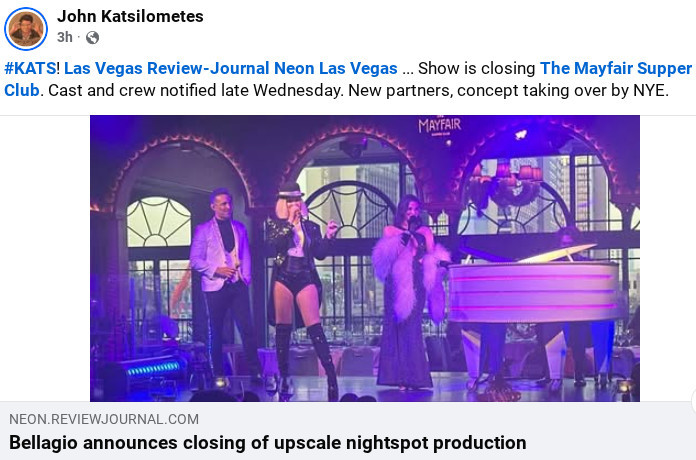
Task: Open the Mayfair stage performance photo
Action: 365,258
